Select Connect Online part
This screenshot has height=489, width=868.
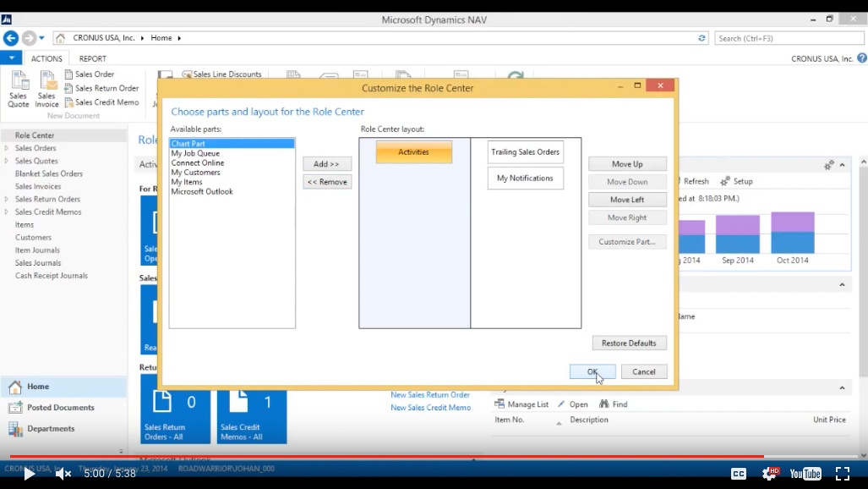pos(198,163)
